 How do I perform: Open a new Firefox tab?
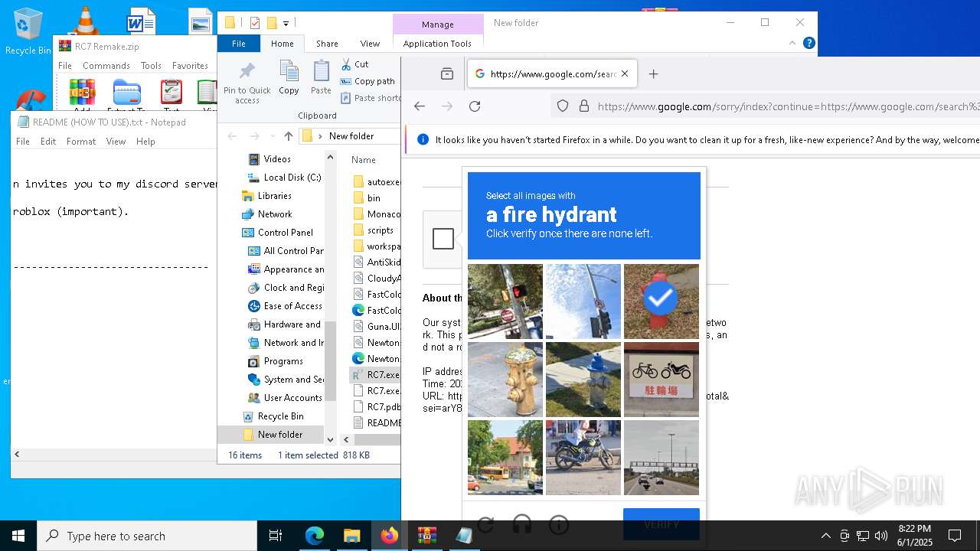pos(653,74)
